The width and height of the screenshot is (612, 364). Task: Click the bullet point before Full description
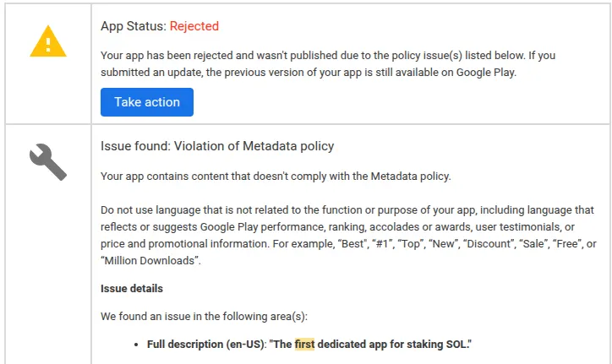click(138, 345)
